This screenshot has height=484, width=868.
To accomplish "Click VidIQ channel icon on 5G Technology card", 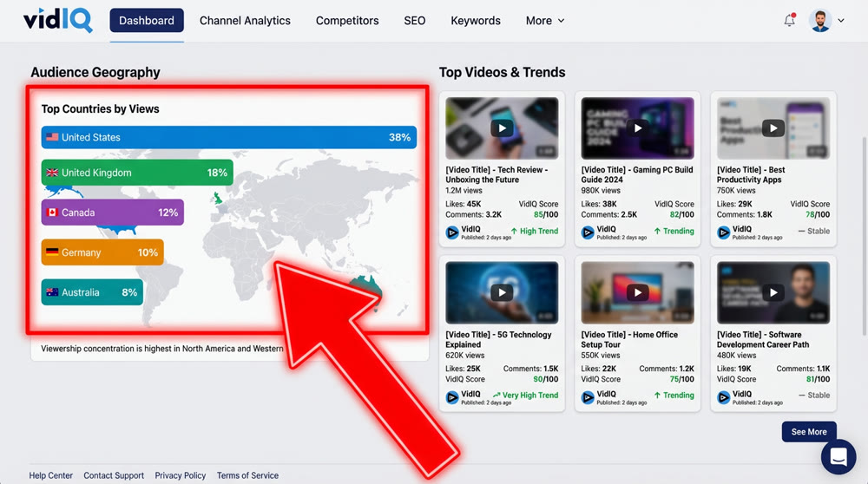I will pyautogui.click(x=452, y=398).
